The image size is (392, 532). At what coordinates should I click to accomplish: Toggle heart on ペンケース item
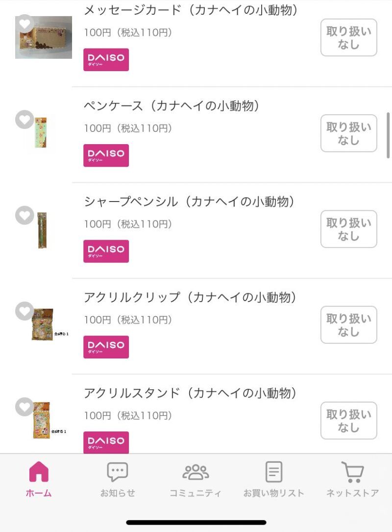click(x=24, y=120)
